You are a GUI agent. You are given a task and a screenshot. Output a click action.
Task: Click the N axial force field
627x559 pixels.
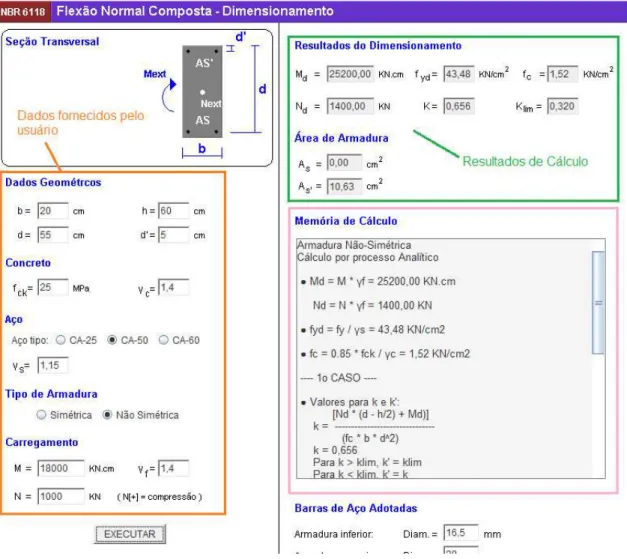(x=61, y=496)
